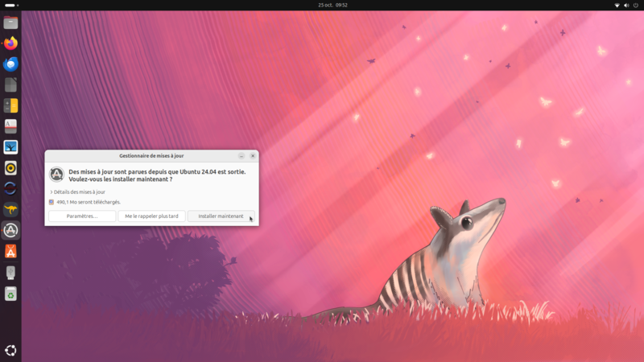Launch Rhythmbox music player from dock
The height and width of the screenshot is (362, 644).
coord(10,168)
